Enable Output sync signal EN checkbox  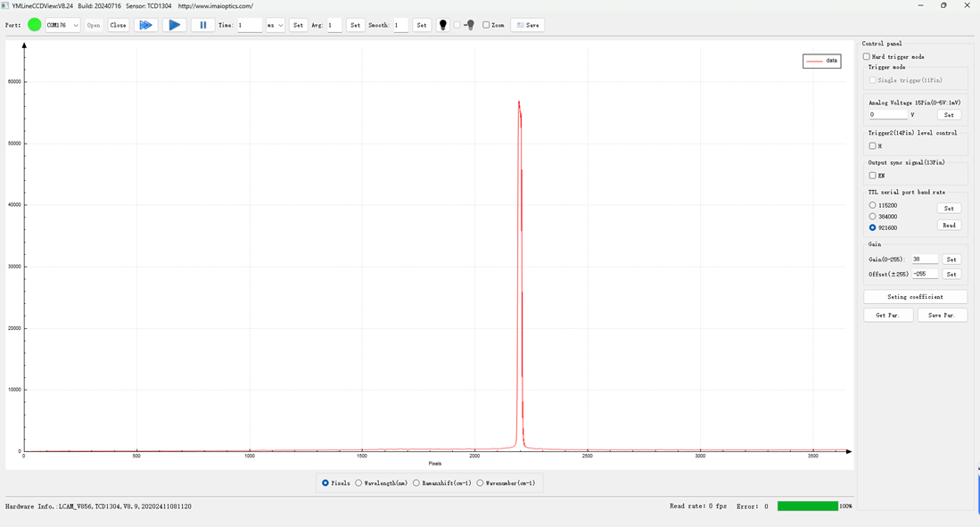pyautogui.click(x=872, y=176)
